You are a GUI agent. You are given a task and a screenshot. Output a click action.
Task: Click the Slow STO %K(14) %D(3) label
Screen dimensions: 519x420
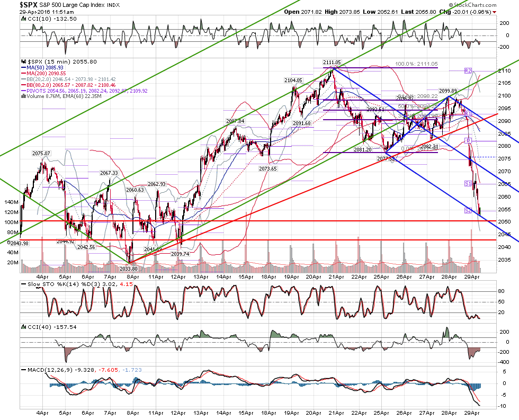80,284
